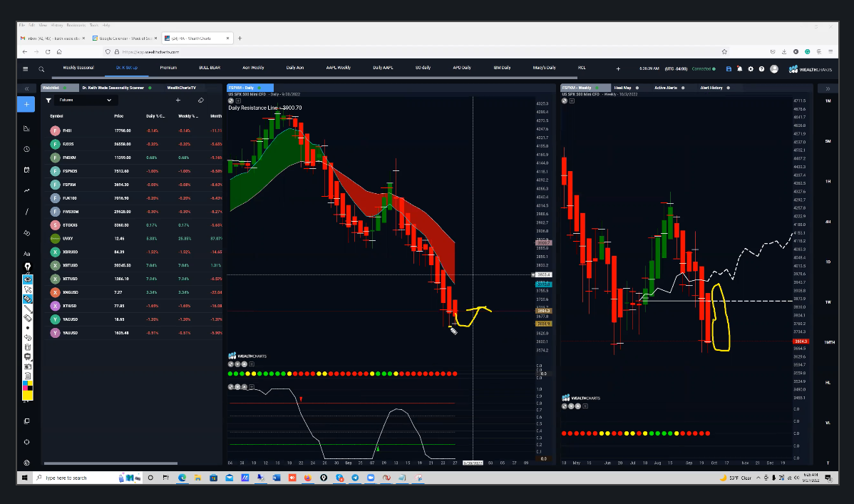This screenshot has height=504, width=854.
Task: Toggle the eye visibility annotation tool
Action: tap(28, 279)
